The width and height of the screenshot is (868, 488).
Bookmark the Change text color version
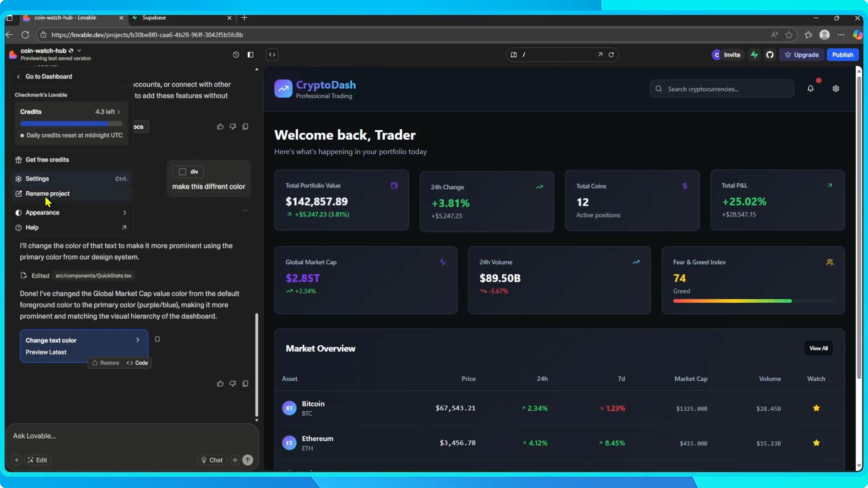157,339
